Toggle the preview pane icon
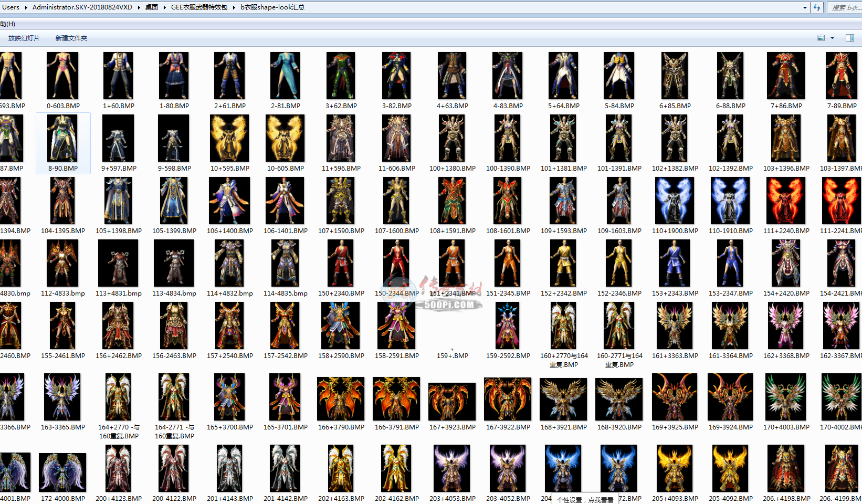The height and width of the screenshot is (504, 862). point(850,38)
